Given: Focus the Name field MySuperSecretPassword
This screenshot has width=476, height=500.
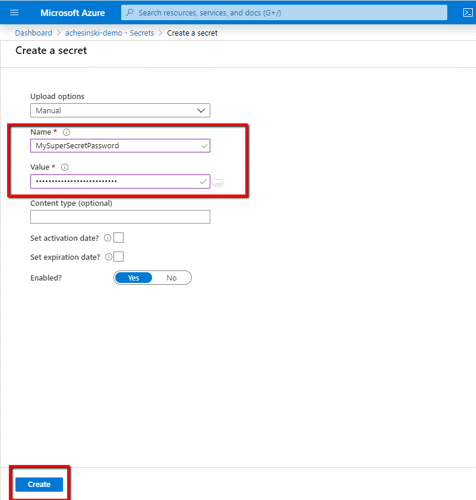Looking at the screenshot, I should click(x=120, y=146).
